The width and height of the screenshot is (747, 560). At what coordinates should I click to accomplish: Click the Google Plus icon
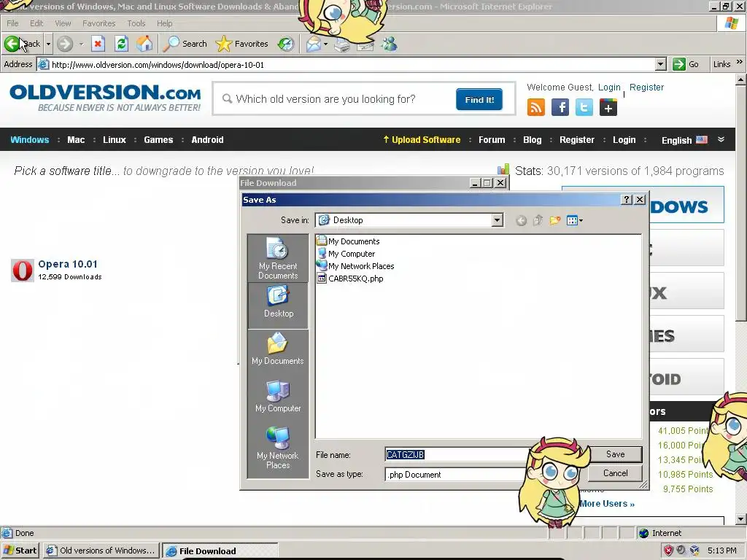(608, 107)
